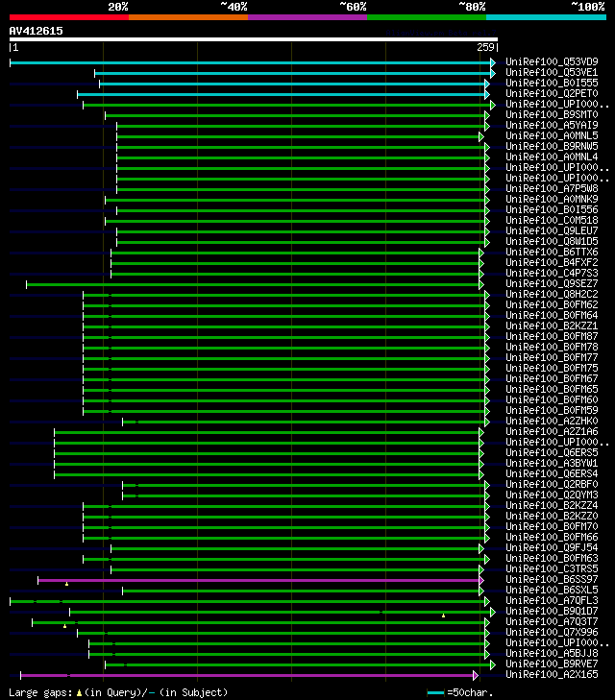Click the UniRef100_B4FXF2 hit
The width and height of the screenshot is (615, 700).
552,262
